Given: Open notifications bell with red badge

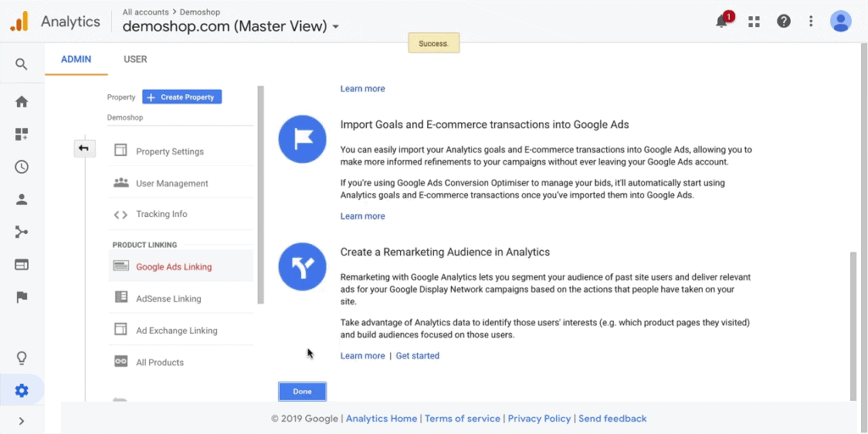Looking at the screenshot, I should coord(722,21).
